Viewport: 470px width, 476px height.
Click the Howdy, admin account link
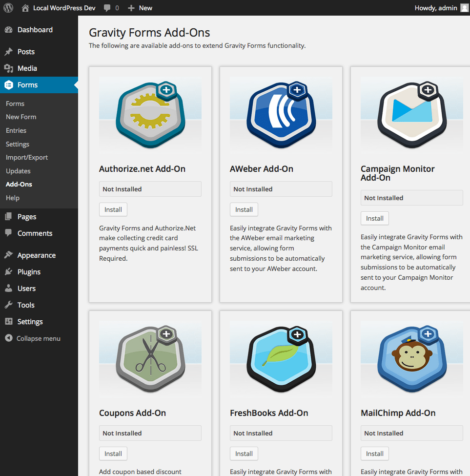436,8
